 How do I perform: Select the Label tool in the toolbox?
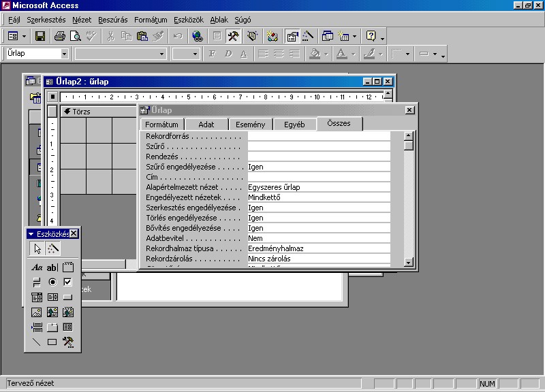(37, 267)
